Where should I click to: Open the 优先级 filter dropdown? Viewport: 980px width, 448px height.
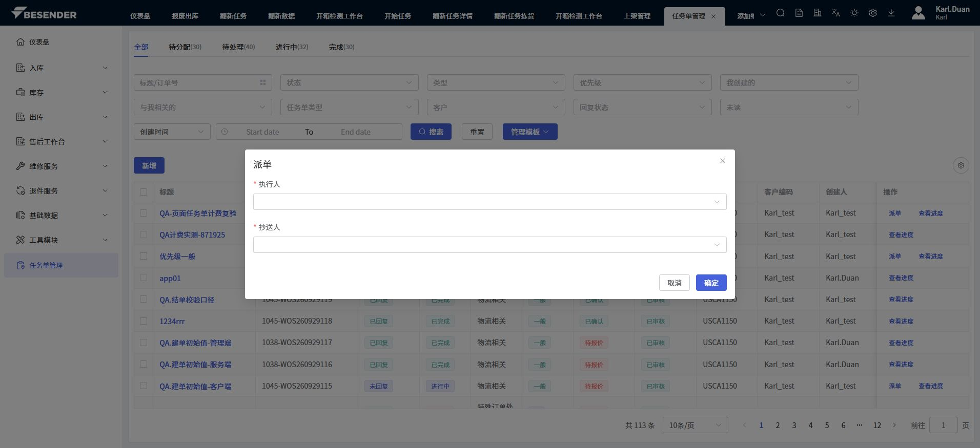pos(643,82)
